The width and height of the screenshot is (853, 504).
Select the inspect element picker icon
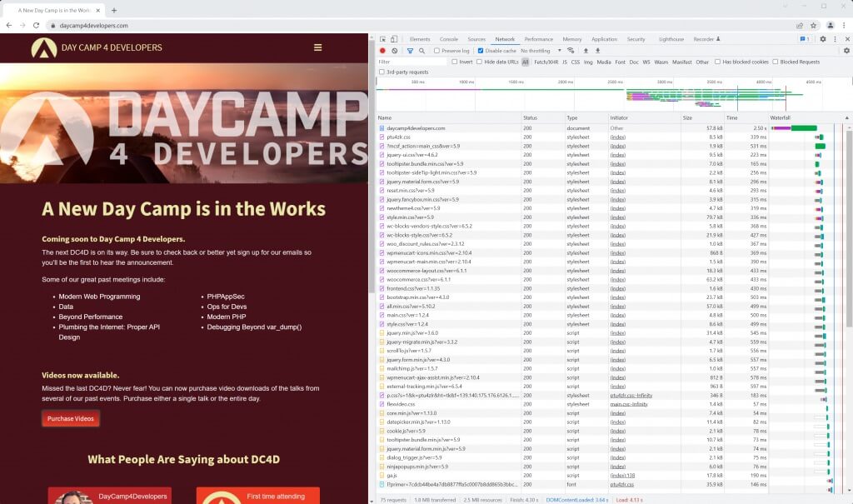click(383, 39)
